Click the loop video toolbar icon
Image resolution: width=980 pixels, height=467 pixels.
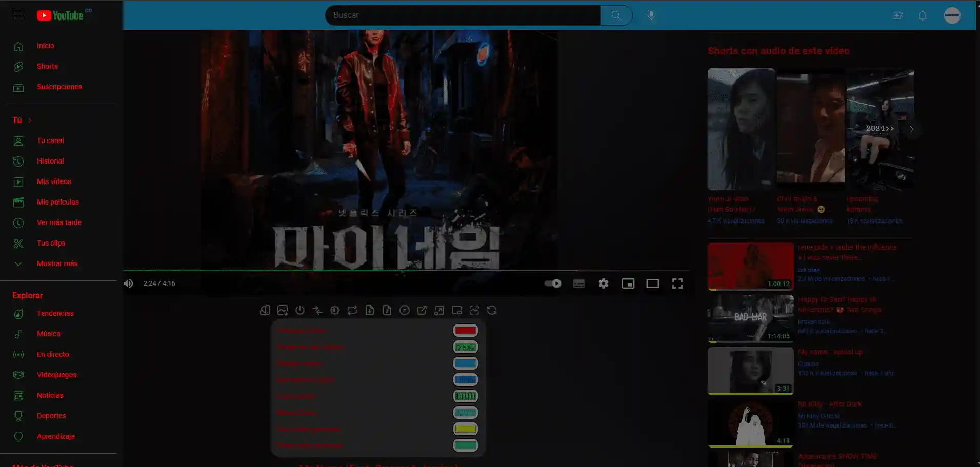[x=352, y=310]
